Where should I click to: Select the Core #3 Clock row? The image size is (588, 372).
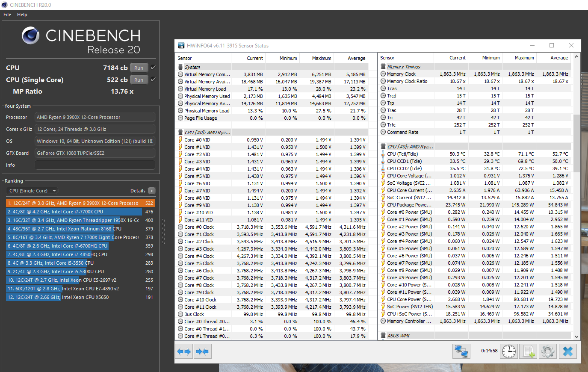tap(272, 249)
